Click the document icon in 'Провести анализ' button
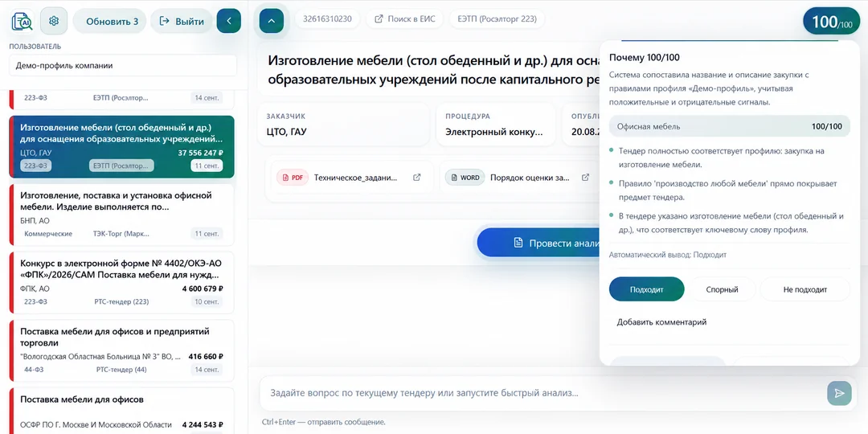Image resolution: width=868 pixels, height=434 pixels. (x=518, y=243)
